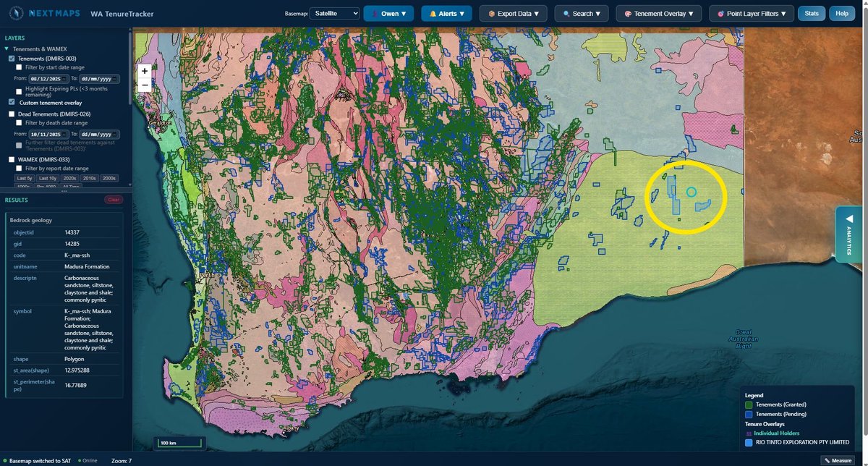
Task: Click the shape value Polygon
Action: click(x=74, y=358)
